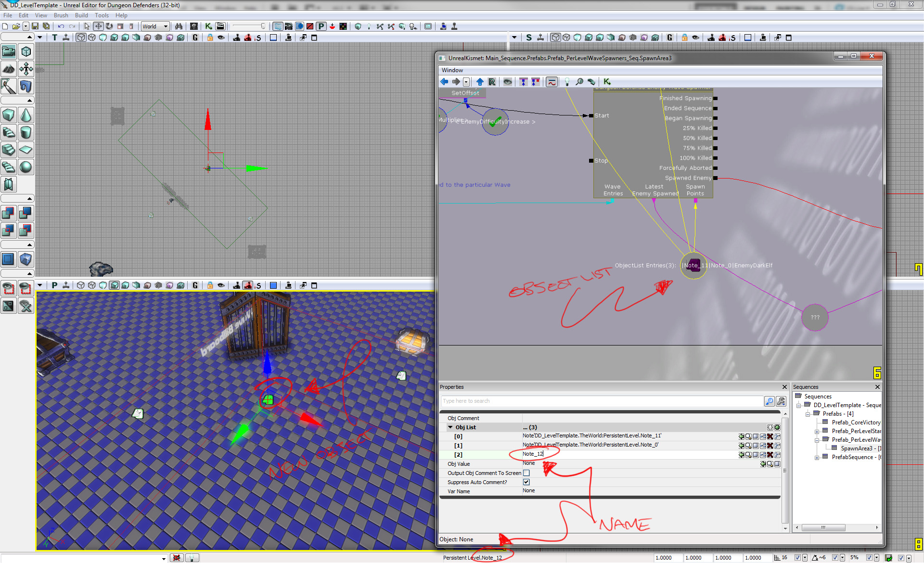Create a Sphere builder brush

point(26,167)
